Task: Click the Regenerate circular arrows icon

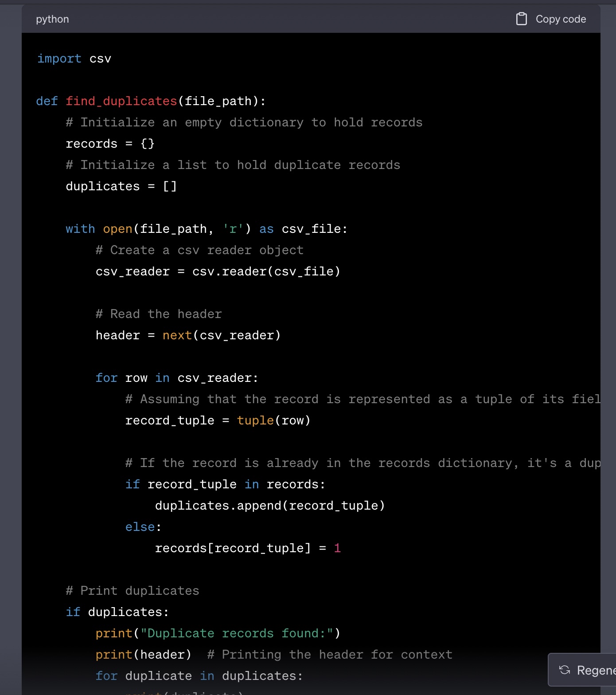Action: pos(565,670)
